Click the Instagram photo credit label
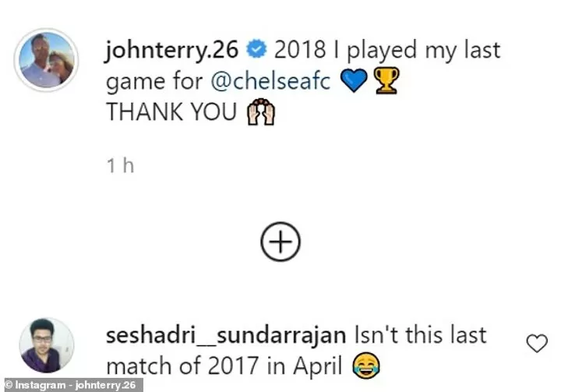This screenshot has height=392, width=561. point(72,385)
